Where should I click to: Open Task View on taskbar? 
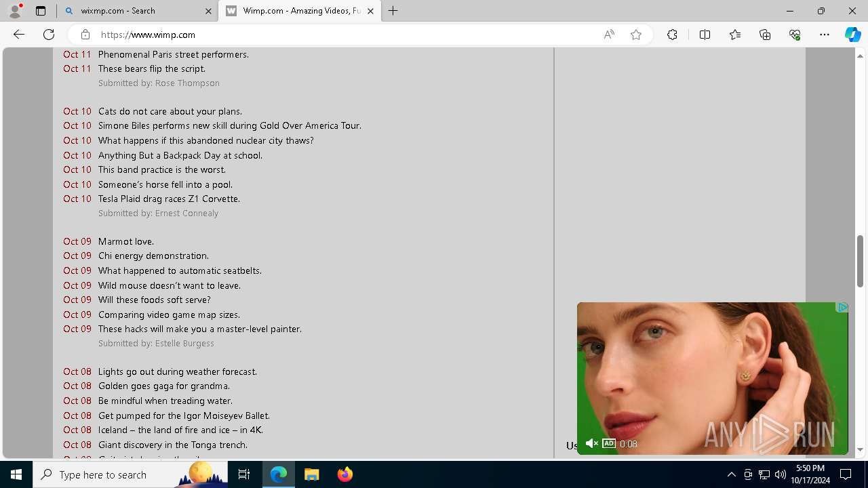[244, 474]
